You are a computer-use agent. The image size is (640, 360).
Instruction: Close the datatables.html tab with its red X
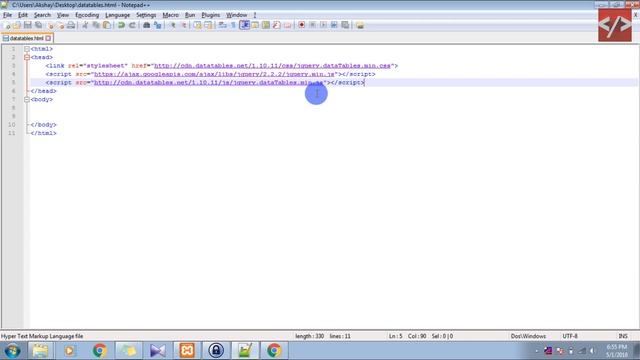coord(48,38)
